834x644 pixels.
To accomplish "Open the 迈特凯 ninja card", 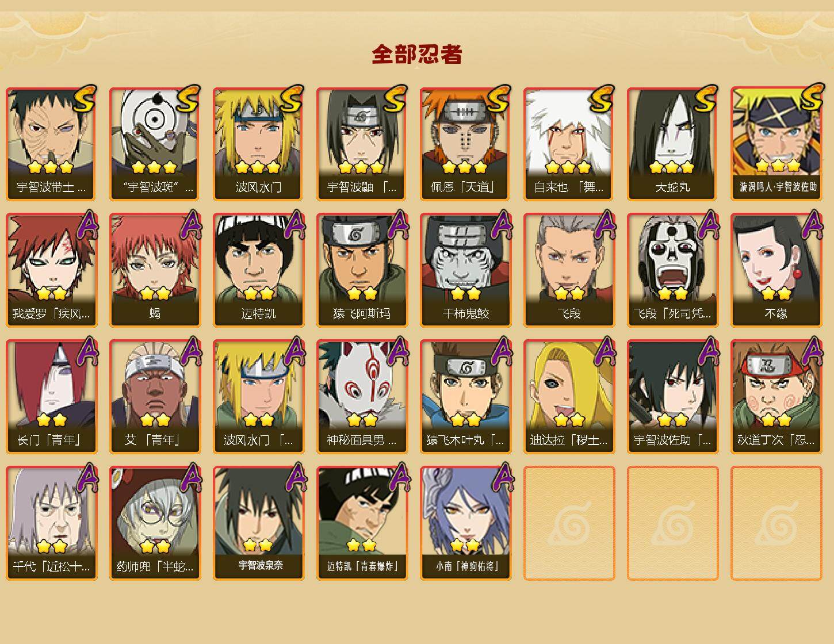I will [258, 270].
